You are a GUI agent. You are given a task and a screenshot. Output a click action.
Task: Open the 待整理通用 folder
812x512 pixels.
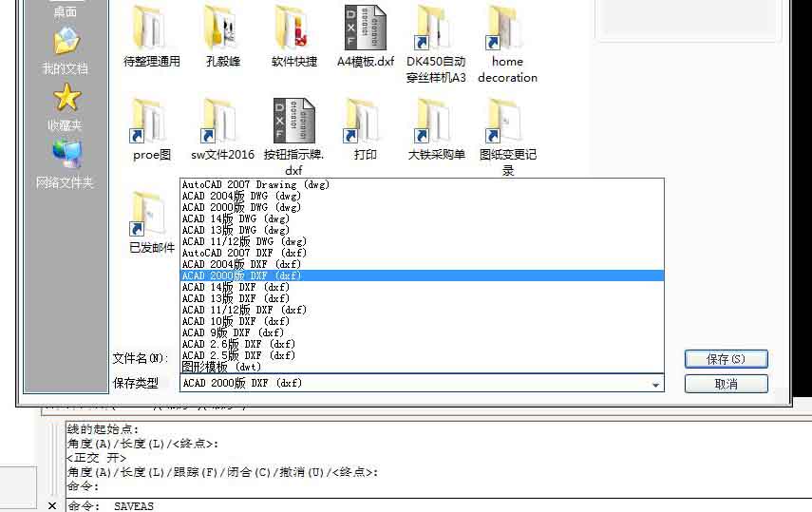pyautogui.click(x=151, y=30)
